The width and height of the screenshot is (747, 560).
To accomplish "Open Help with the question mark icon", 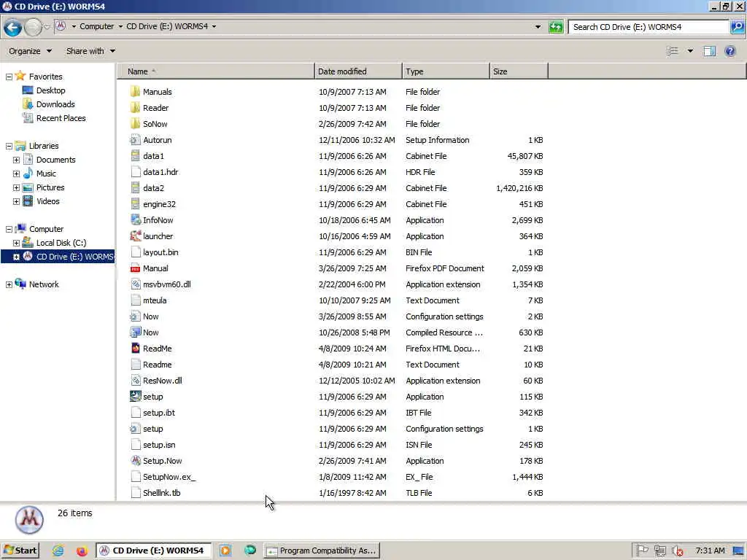I will [x=729, y=51].
